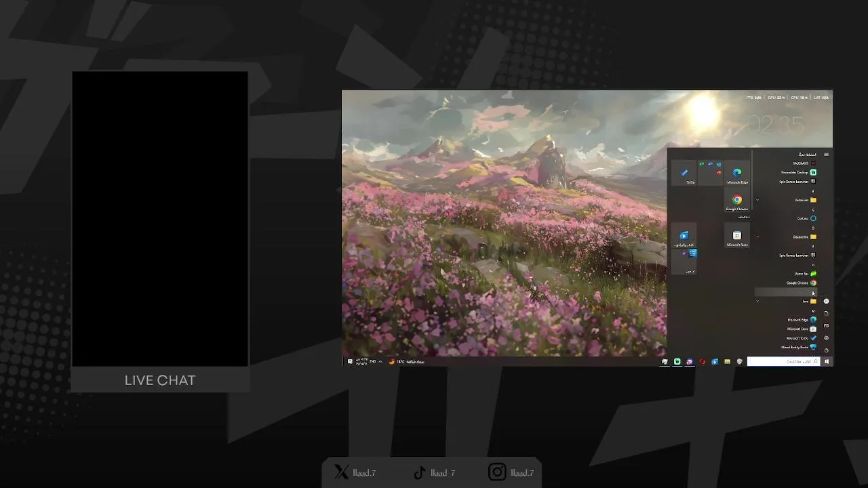Screen dimensions: 868x488
Task: Open Pictures from the Start rail
Action: [826, 326]
